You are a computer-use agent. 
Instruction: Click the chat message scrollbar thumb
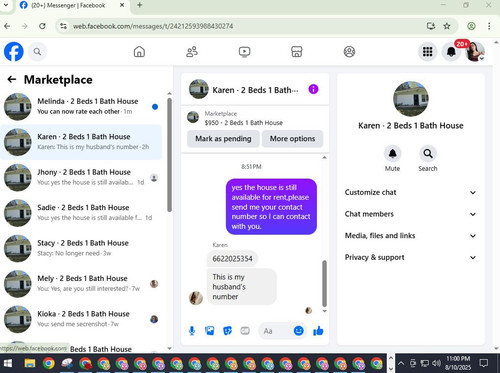[324, 283]
